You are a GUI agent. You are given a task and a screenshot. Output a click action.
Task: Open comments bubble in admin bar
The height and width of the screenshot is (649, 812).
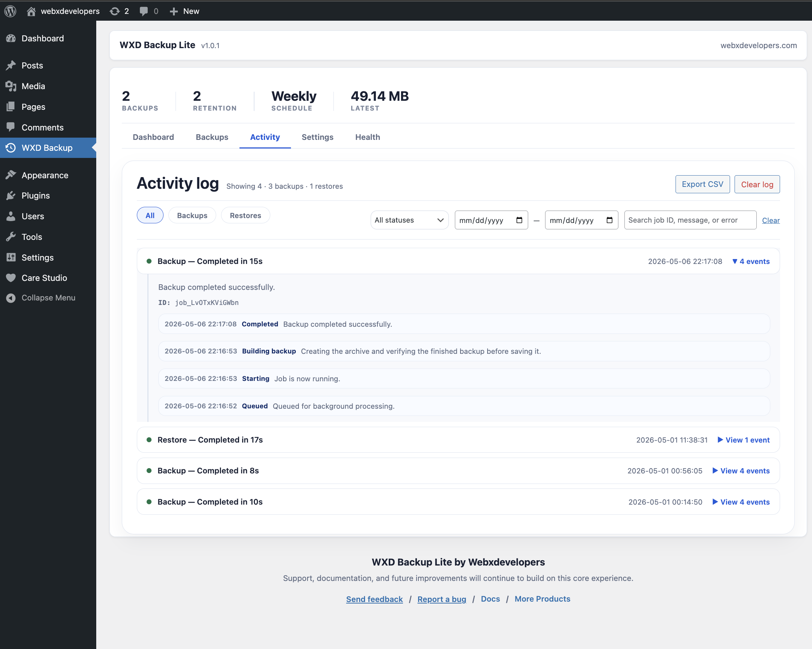click(144, 11)
